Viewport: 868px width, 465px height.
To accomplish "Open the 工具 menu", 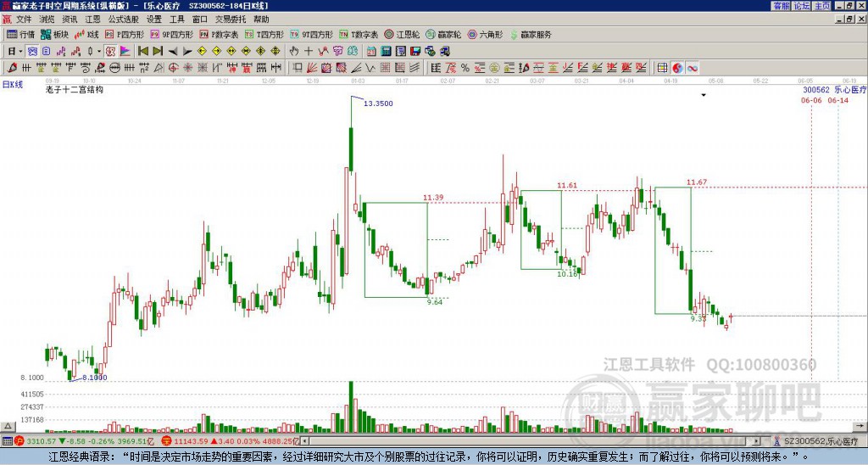I will coord(176,20).
